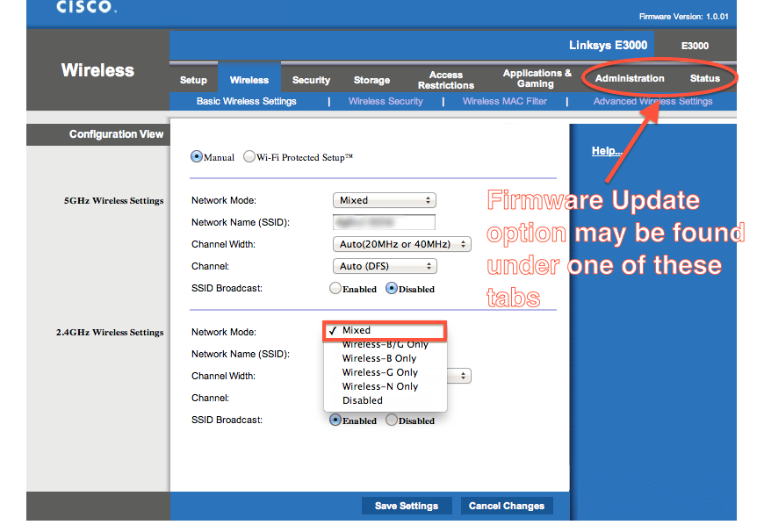Open the 5GHz Channel Width dropdown
The height and width of the screenshot is (532, 764).
(x=402, y=244)
